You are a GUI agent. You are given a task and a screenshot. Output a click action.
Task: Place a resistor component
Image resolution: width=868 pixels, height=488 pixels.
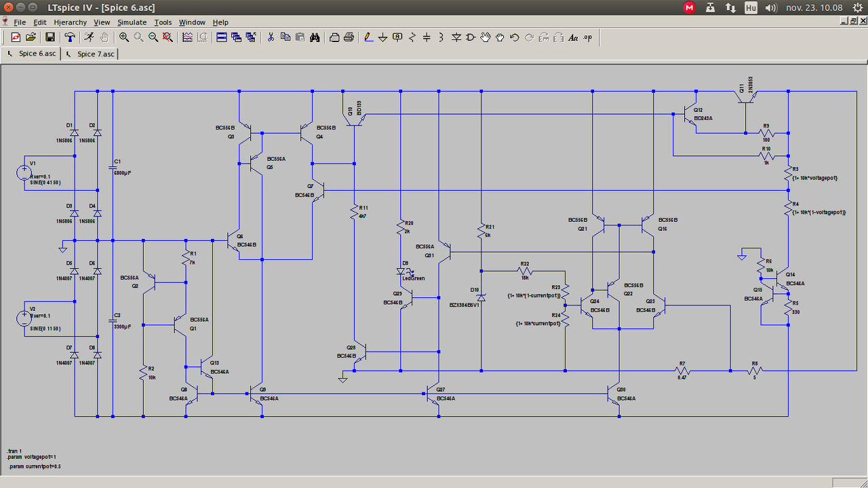coord(412,37)
